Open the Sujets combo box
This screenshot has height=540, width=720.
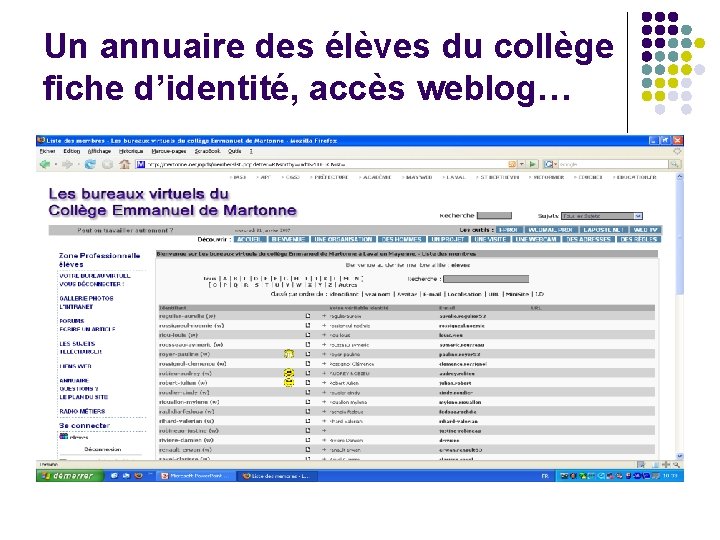pyautogui.click(x=602, y=216)
